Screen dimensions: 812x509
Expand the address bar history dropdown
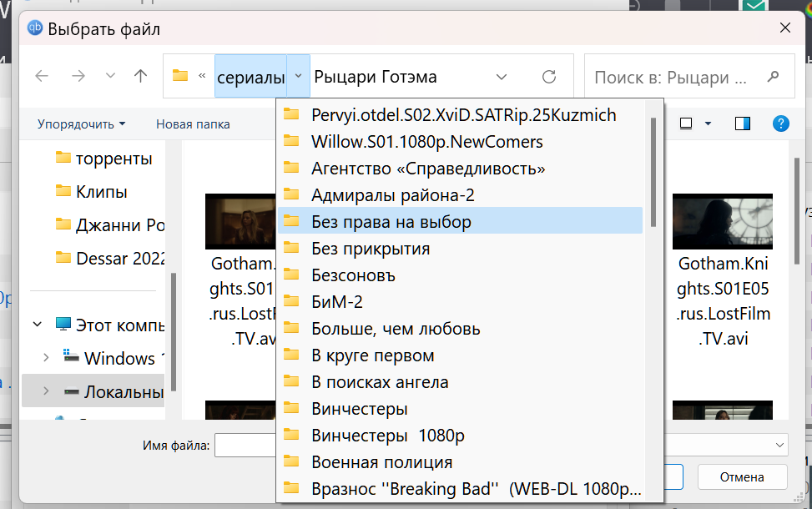tap(502, 77)
